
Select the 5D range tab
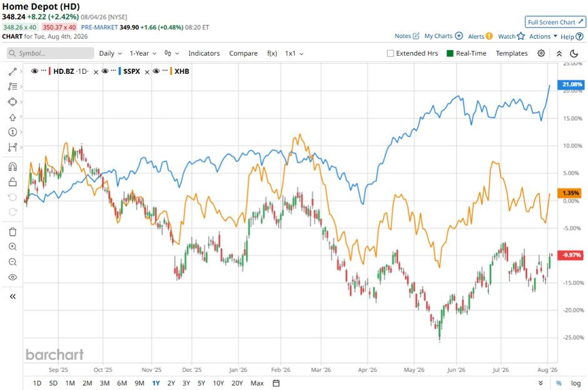coord(53,383)
